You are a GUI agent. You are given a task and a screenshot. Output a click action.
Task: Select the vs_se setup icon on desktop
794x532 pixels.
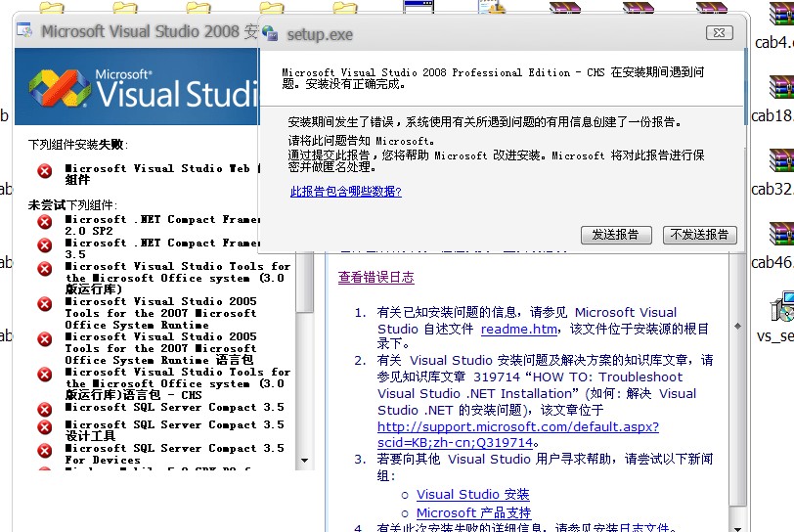(x=782, y=307)
